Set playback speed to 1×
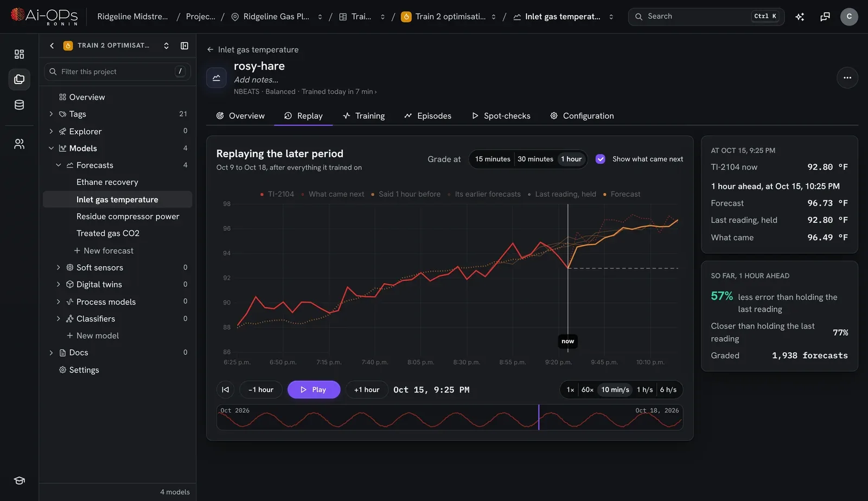Screen dimensions: 868x501 (x=570, y=389)
